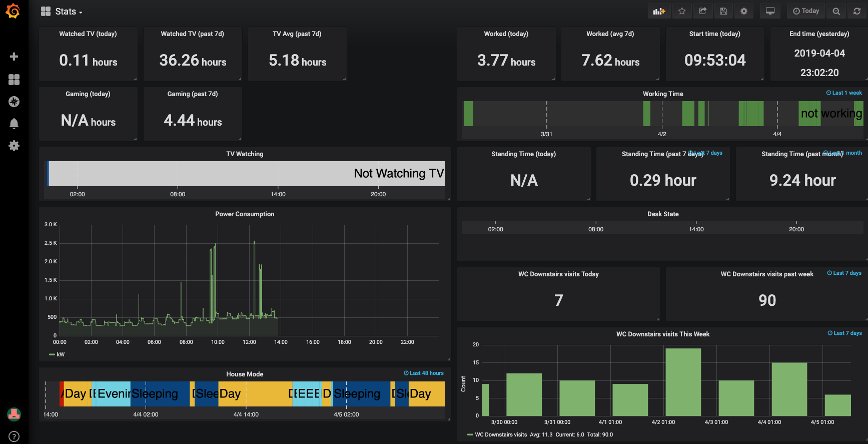Open the Working Time panel title menu
This screenshot has height=444, width=868.
[x=663, y=94]
